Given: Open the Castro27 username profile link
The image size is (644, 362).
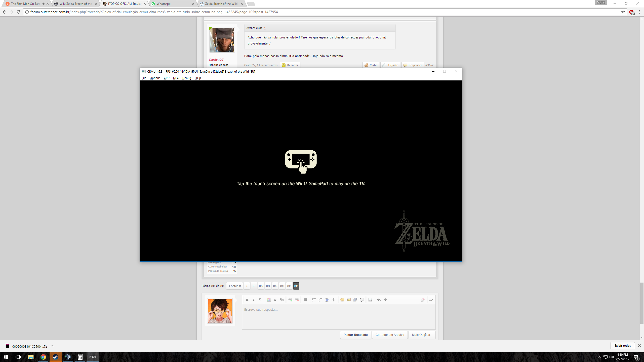Looking at the screenshot, I should [x=216, y=60].
